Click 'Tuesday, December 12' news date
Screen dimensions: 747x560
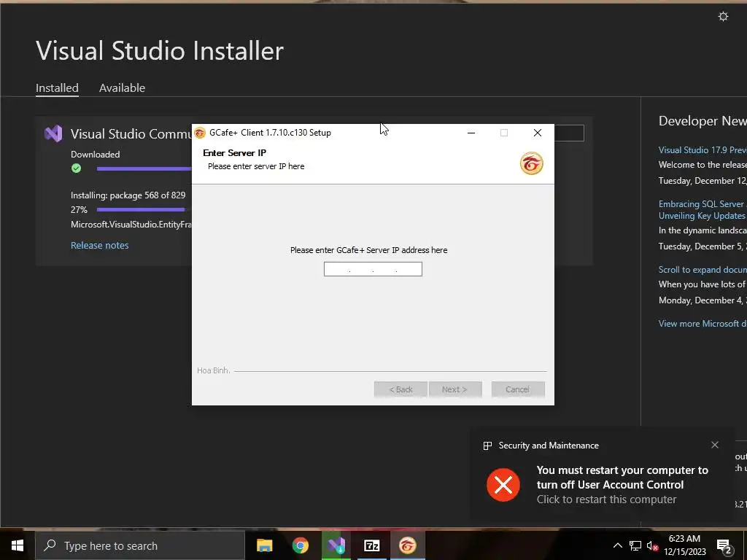click(x=703, y=181)
